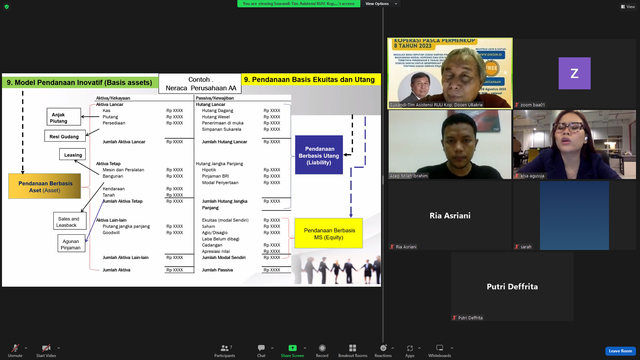Select the woman with glasses video tile
Screen dimensions: 640x360
click(574, 144)
